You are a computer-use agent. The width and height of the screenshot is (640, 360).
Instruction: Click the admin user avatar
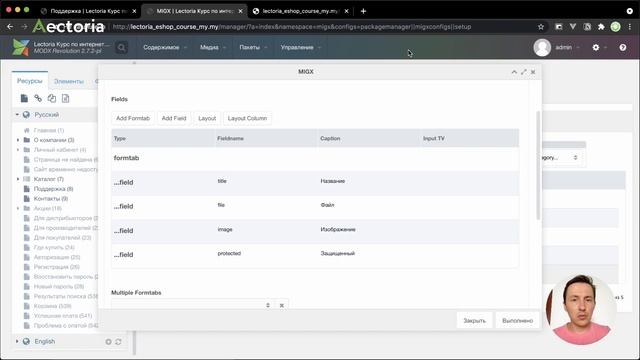(542, 47)
